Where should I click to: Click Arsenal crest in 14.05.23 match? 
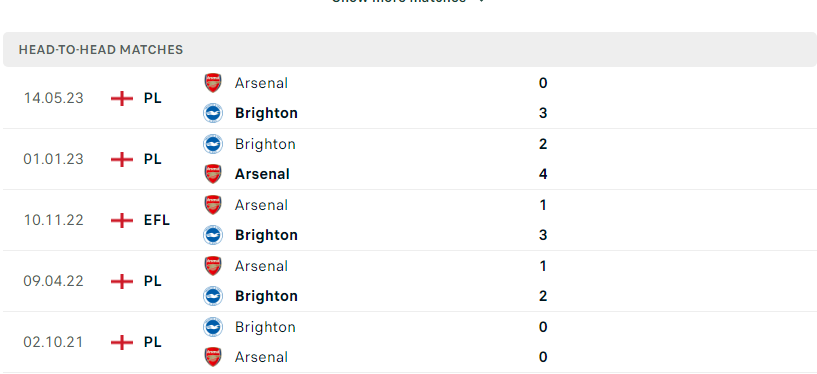(213, 83)
